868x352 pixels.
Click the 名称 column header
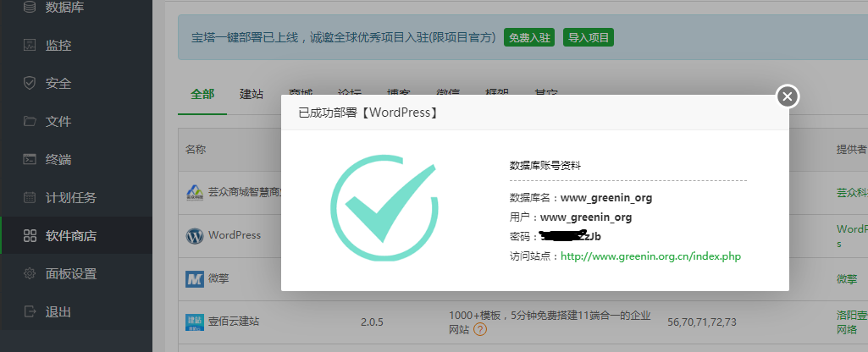196,150
